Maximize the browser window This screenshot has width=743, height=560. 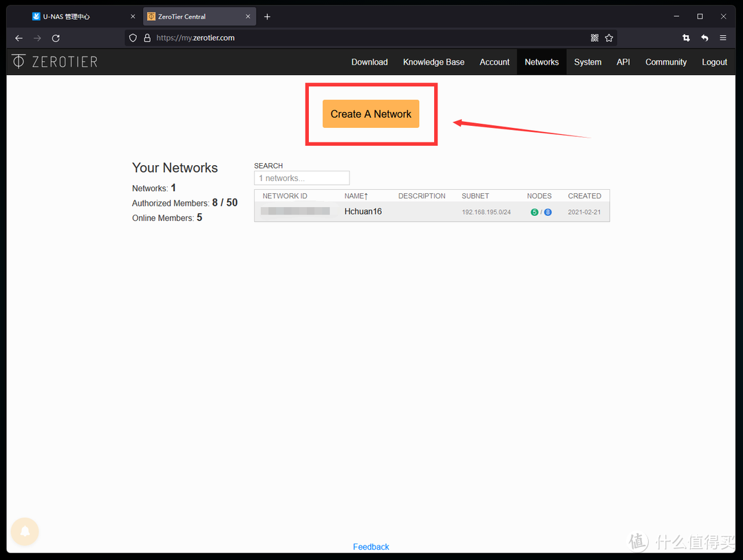pos(700,16)
